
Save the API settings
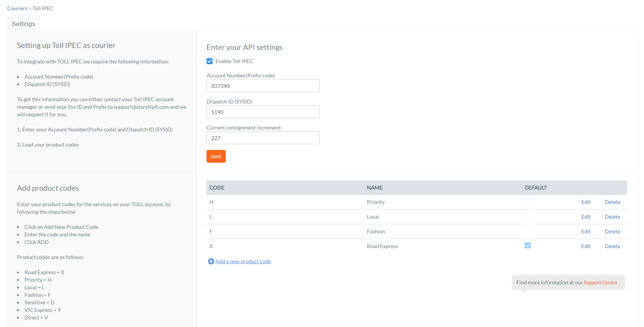(x=216, y=156)
